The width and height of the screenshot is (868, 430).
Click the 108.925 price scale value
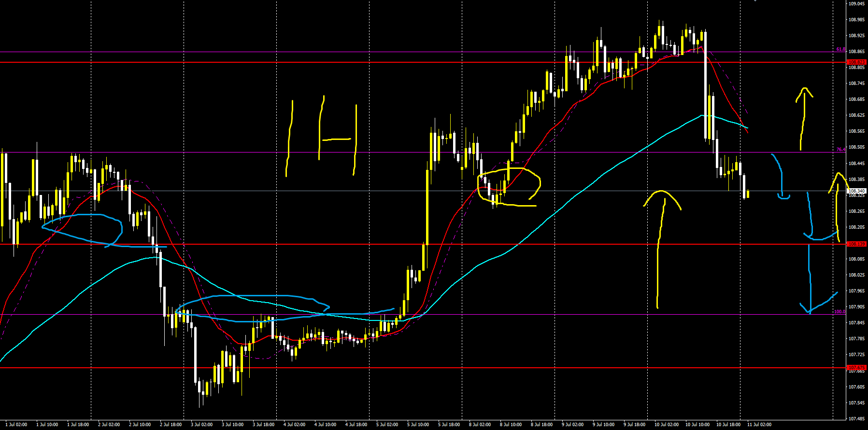pyautogui.click(x=857, y=36)
